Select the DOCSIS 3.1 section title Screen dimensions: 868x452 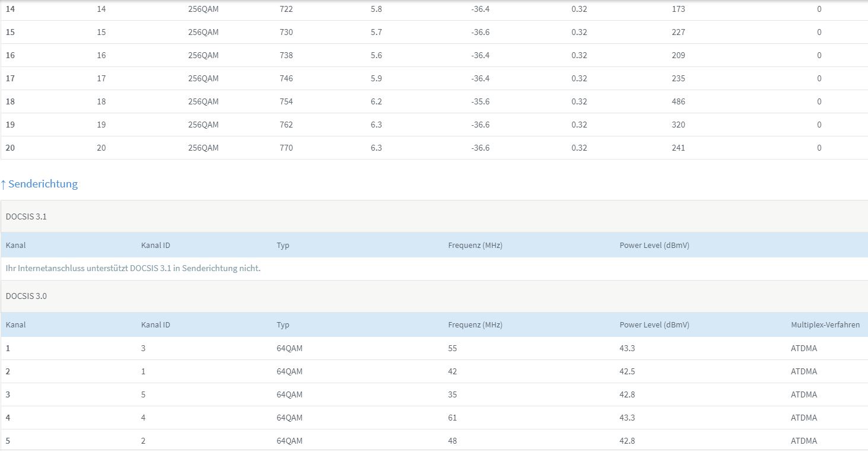pyautogui.click(x=26, y=217)
